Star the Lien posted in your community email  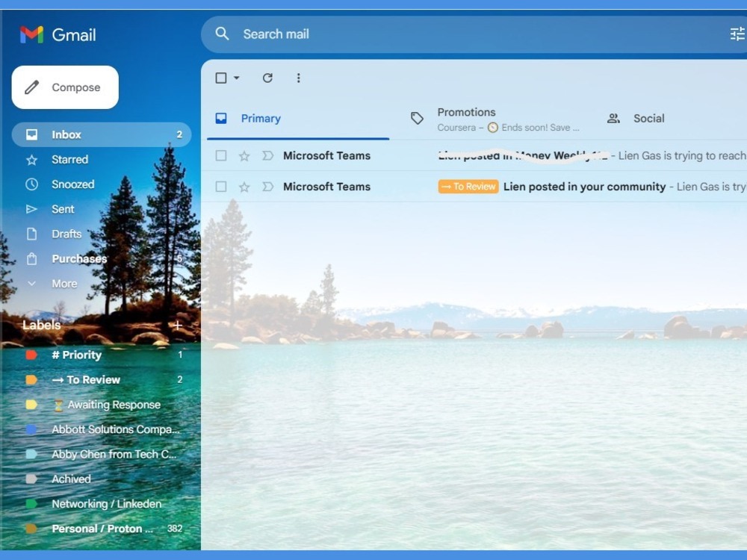click(x=244, y=187)
